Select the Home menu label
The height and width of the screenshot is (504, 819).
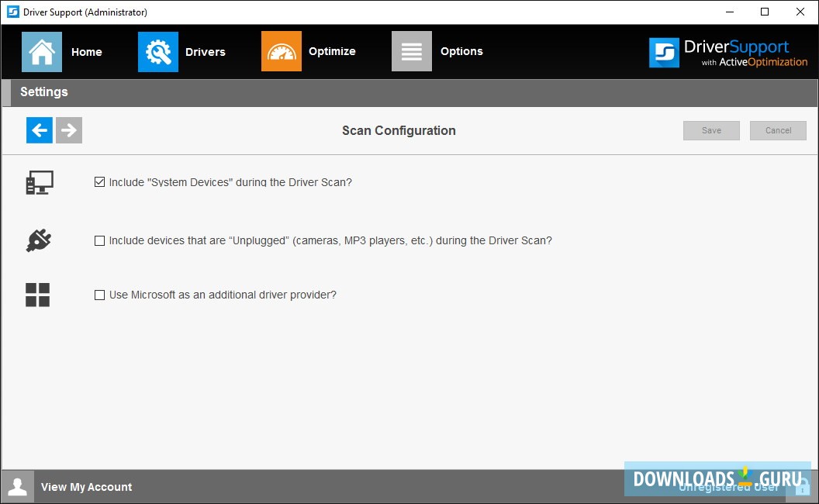click(87, 52)
